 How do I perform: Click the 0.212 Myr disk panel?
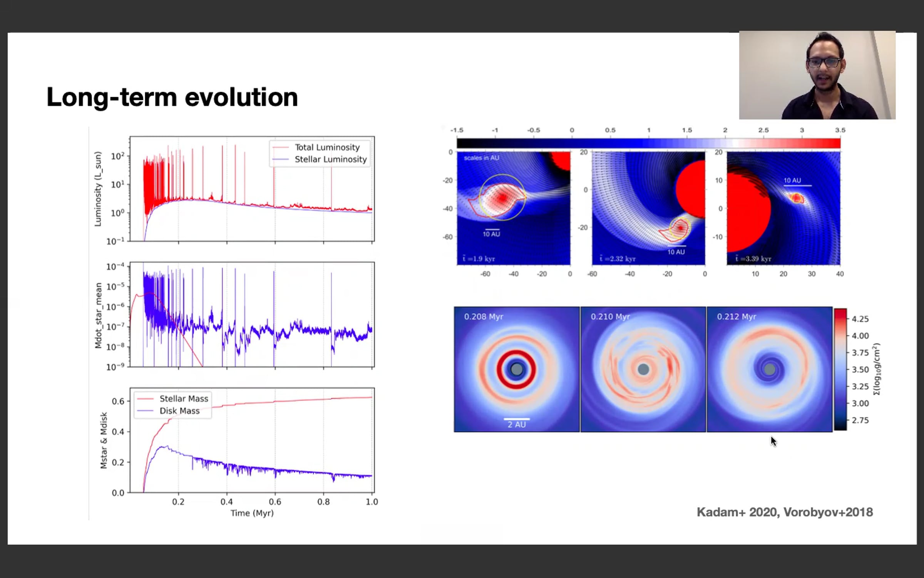point(769,369)
